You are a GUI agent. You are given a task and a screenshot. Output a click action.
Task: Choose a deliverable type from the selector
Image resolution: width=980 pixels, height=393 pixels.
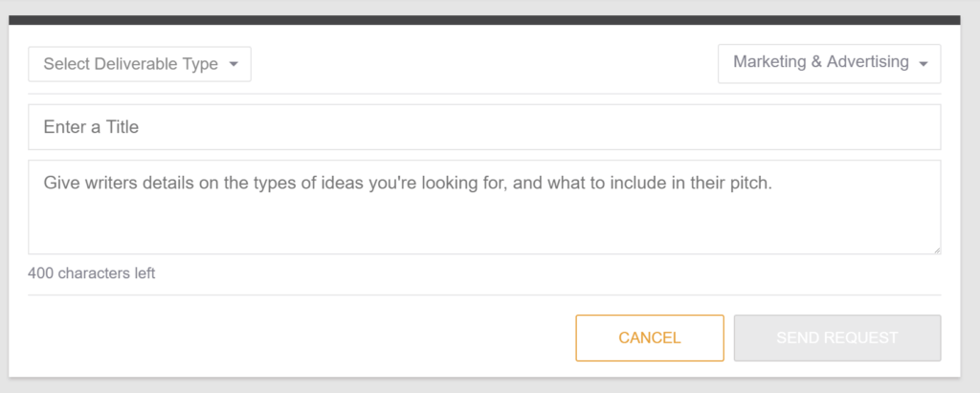point(140,65)
